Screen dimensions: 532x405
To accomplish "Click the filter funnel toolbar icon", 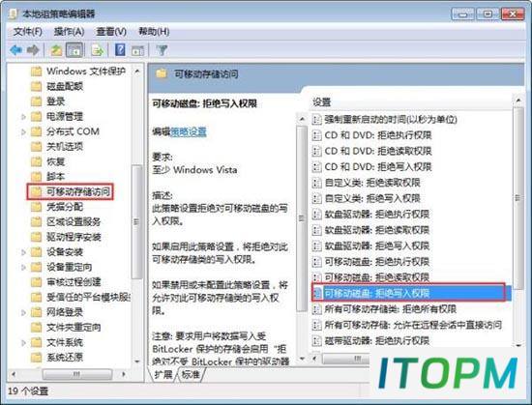I will point(162,50).
